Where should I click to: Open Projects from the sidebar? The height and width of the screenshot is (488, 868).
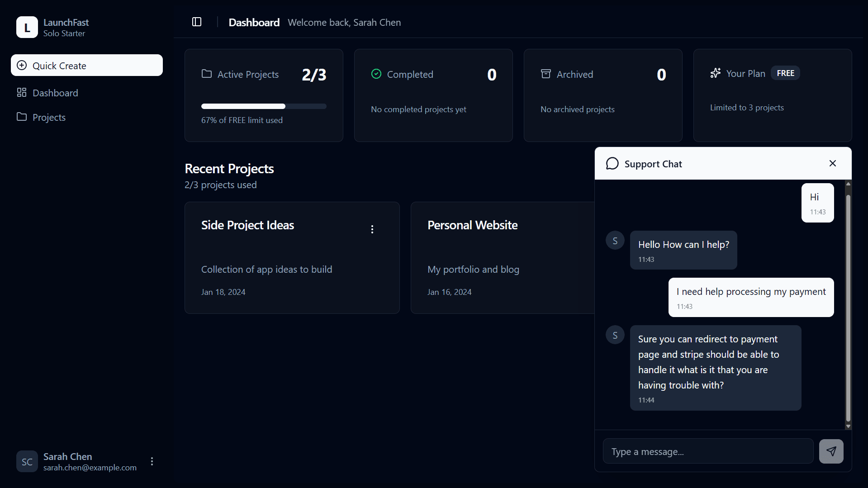point(49,117)
